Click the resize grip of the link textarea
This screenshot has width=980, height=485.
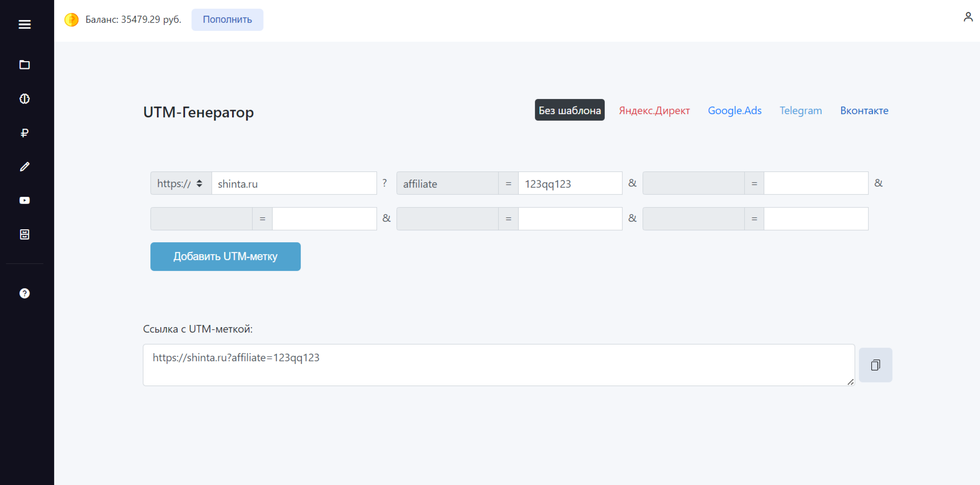[850, 382]
